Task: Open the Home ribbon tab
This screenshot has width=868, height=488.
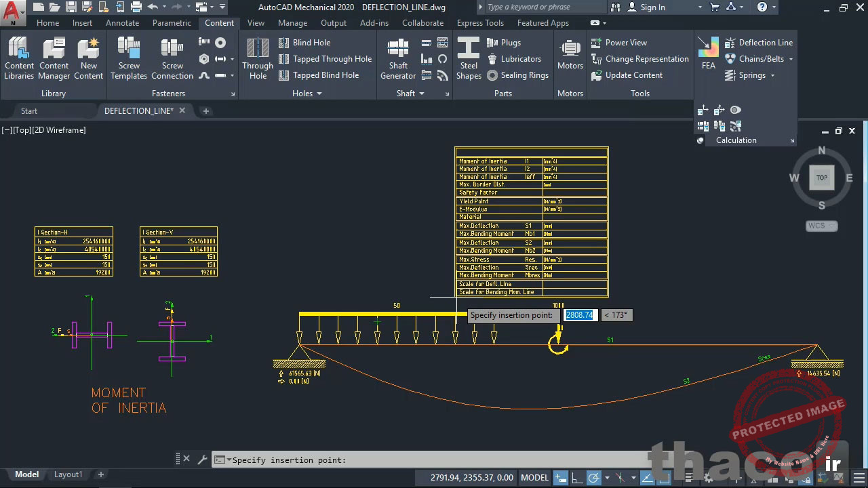Action: tap(47, 22)
